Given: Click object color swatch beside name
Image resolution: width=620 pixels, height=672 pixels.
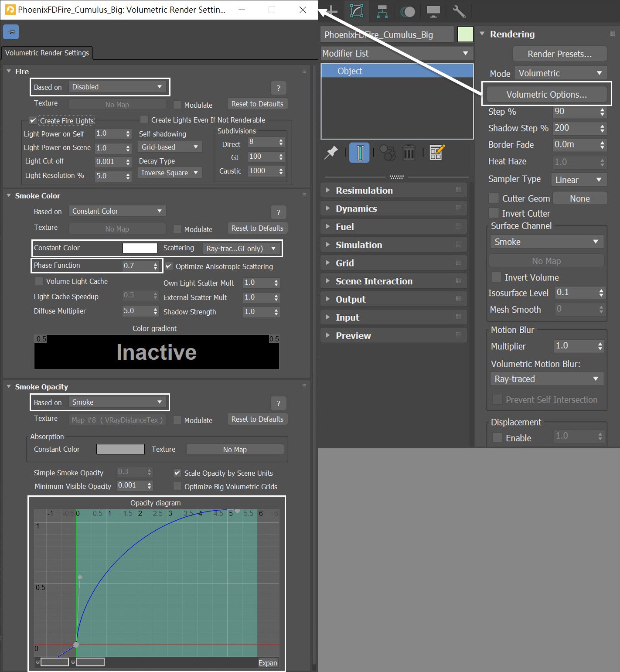Looking at the screenshot, I should pos(465,34).
